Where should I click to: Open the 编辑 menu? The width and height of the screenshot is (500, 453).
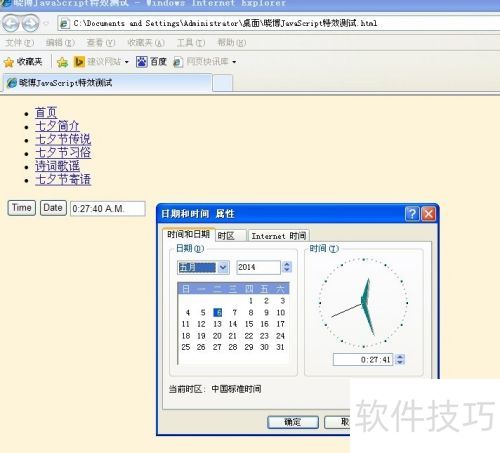click(60, 43)
